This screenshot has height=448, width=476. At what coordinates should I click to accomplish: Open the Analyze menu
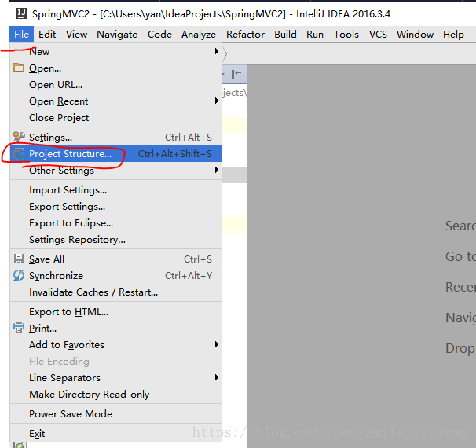(199, 35)
